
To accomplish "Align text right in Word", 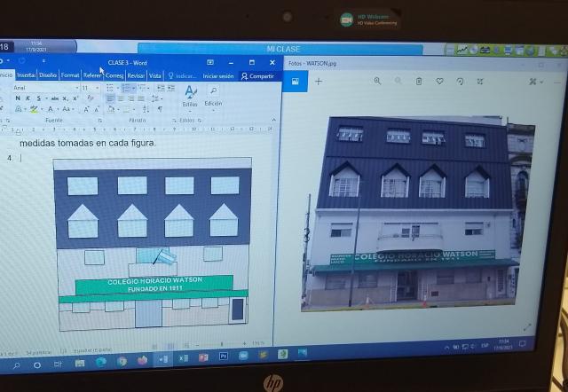I will click(131, 98).
